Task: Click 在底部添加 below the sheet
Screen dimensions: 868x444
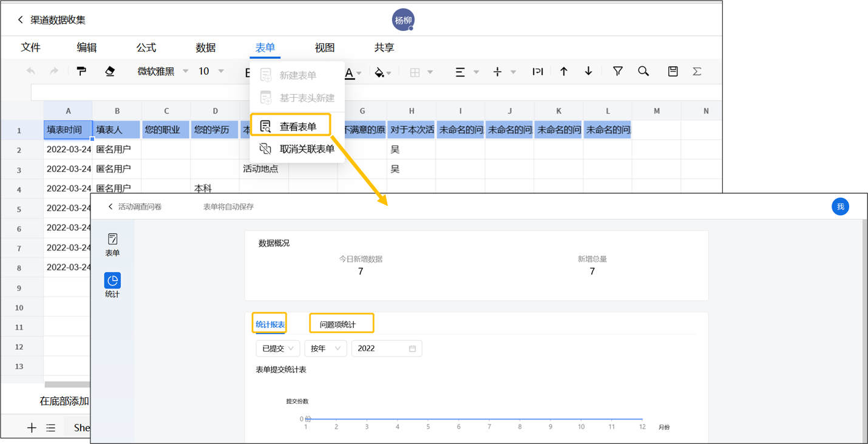Action: [x=64, y=401]
